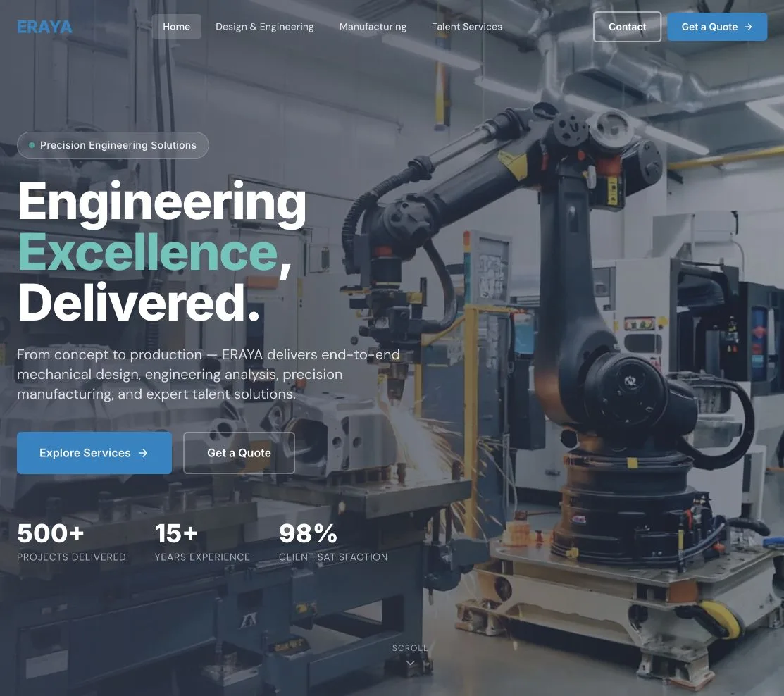Click the Contact button in header

627,27
